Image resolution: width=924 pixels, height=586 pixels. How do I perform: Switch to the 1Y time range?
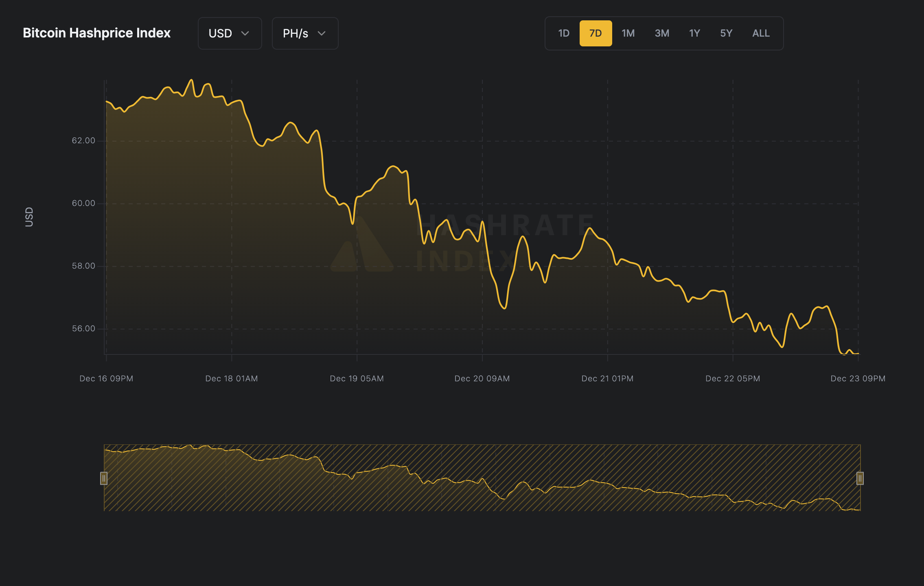[x=694, y=33]
